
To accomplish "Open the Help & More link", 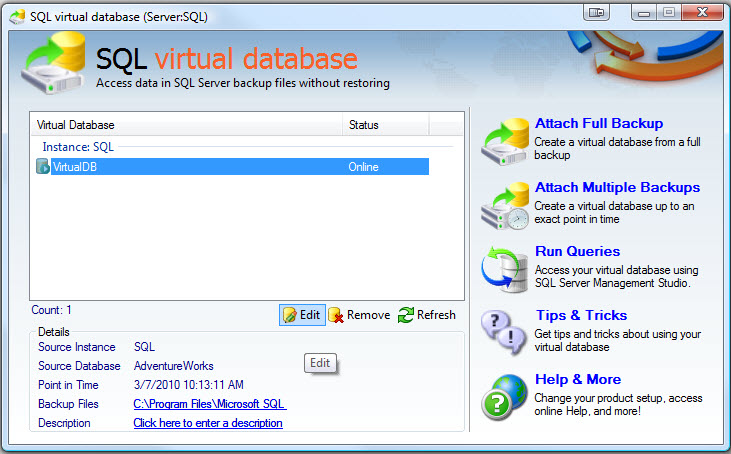I will 578,379.
